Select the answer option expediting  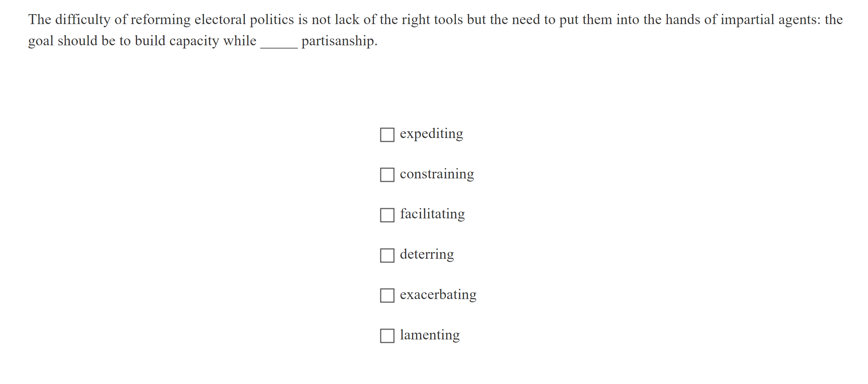387,134
